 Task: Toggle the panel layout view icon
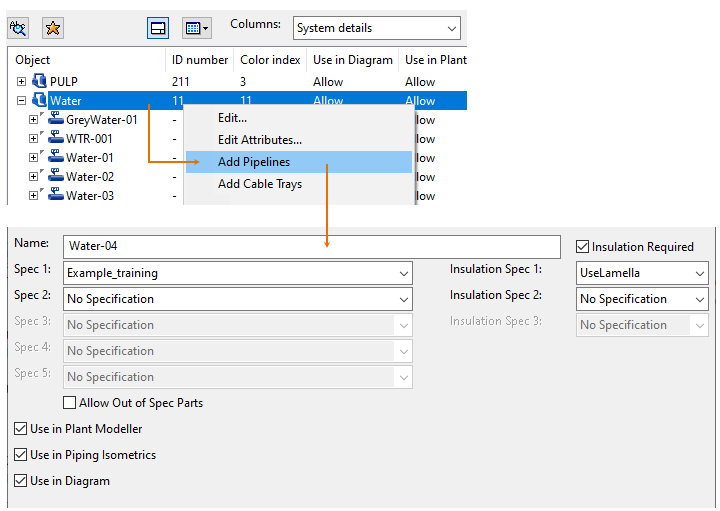click(x=158, y=28)
